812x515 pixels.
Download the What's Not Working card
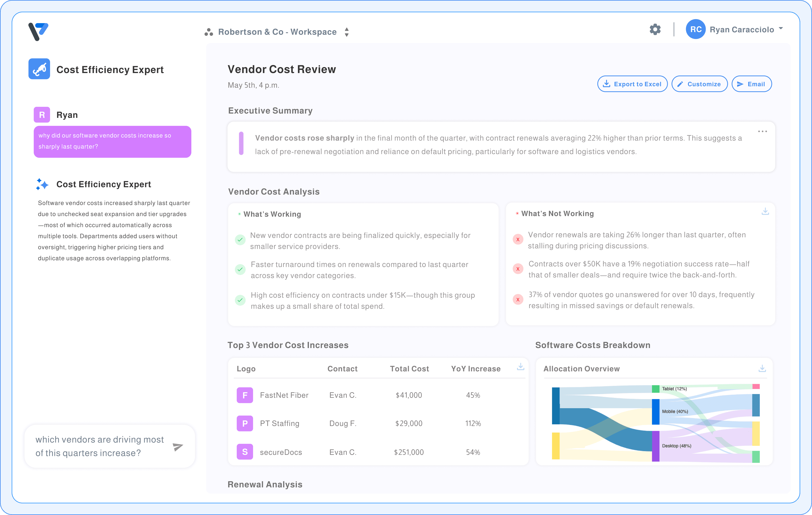coord(765,212)
